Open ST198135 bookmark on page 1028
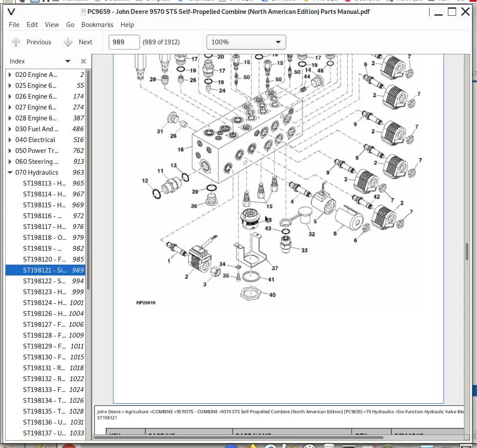The width and height of the screenshot is (477, 448). 45,411
